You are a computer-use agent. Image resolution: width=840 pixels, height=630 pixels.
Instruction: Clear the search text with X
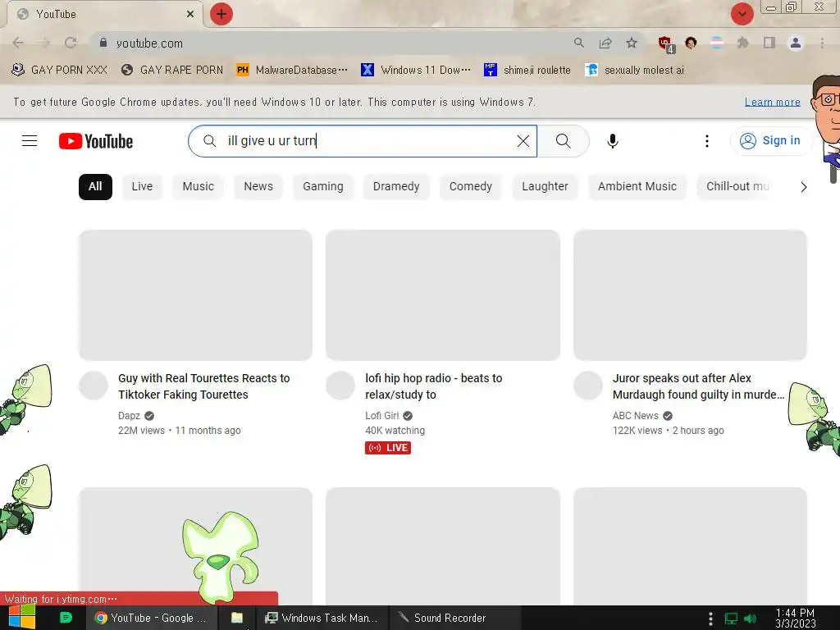pyautogui.click(x=523, y=141)
